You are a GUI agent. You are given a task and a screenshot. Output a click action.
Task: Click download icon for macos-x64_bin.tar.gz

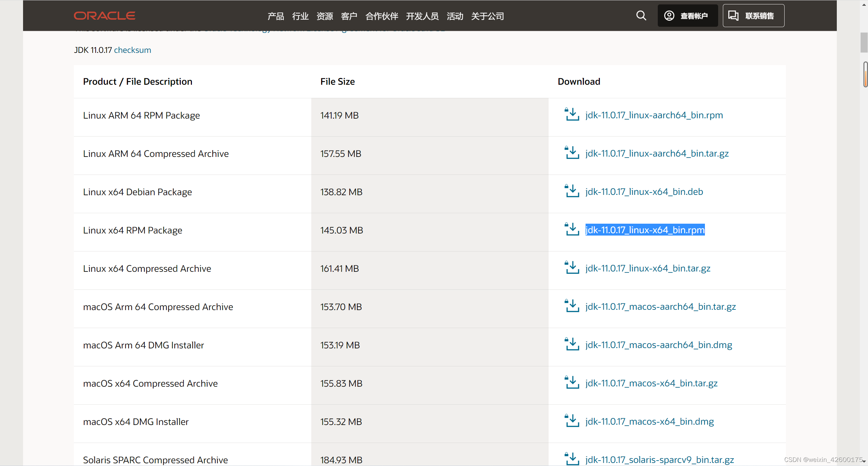pos(572,383)
